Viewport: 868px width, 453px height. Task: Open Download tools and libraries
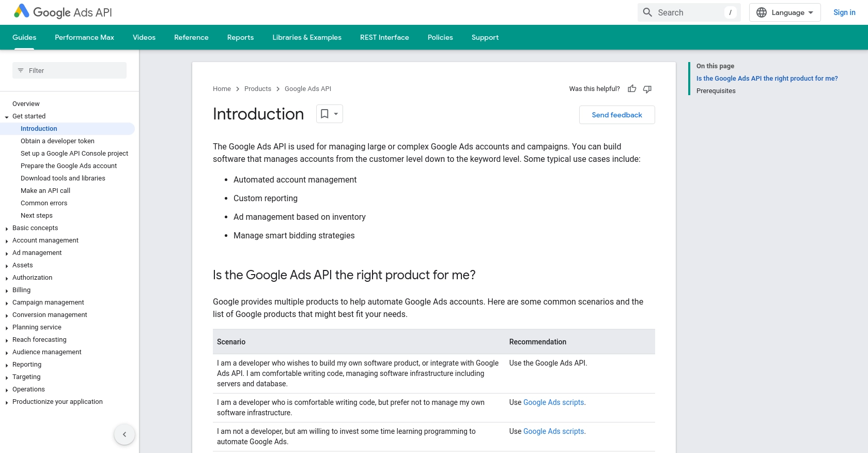pos(63,178)
